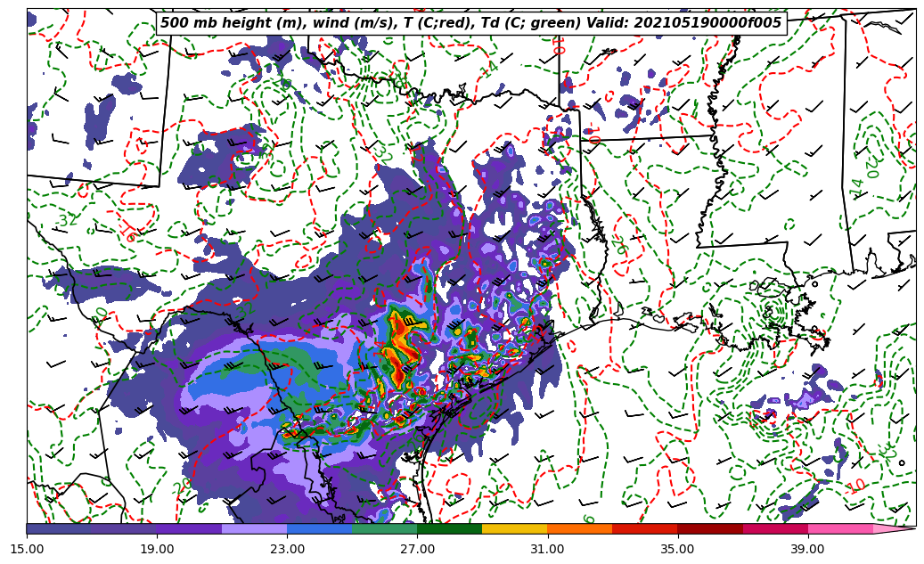Click the dark maroon colorbar segment
This screenshot has height=564, width=924.
pos(709,528)
